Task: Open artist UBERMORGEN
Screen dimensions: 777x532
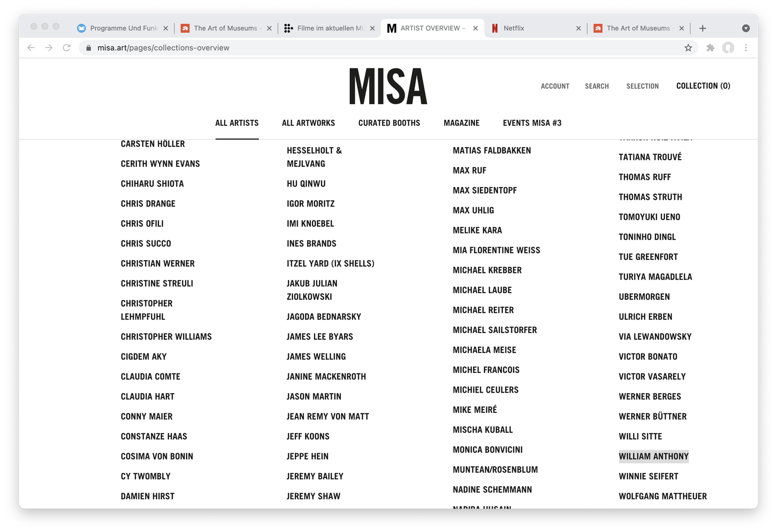Action: tap(644, 297)
